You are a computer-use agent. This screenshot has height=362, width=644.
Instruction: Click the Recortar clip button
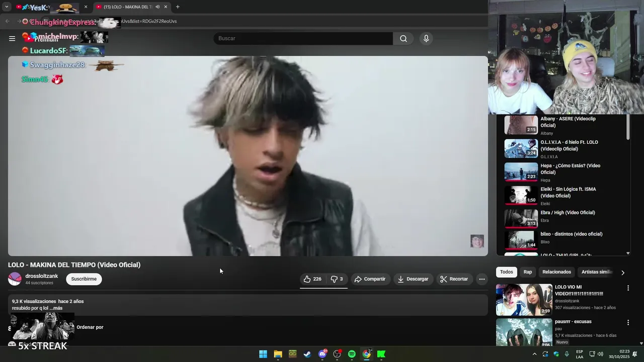click(454, 279)
